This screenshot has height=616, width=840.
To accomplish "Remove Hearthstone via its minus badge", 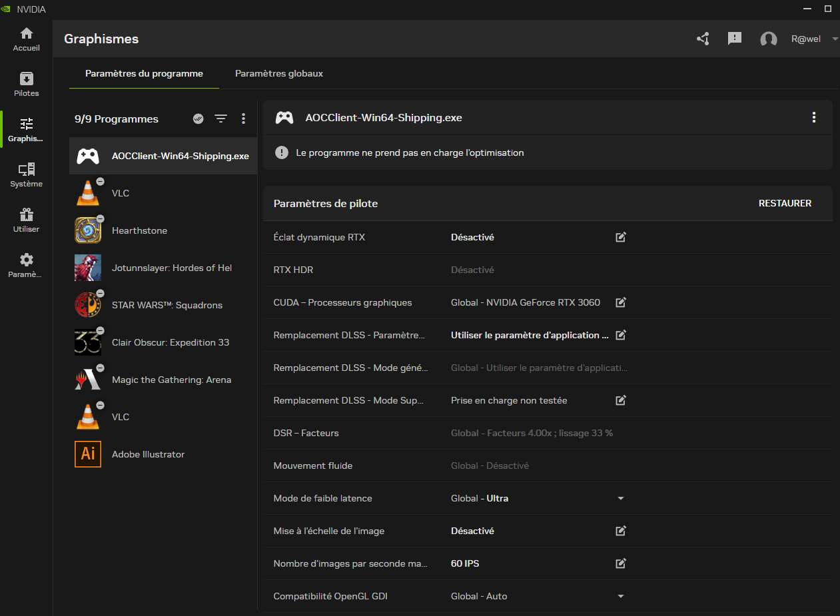I will click(x=100, y=218).
